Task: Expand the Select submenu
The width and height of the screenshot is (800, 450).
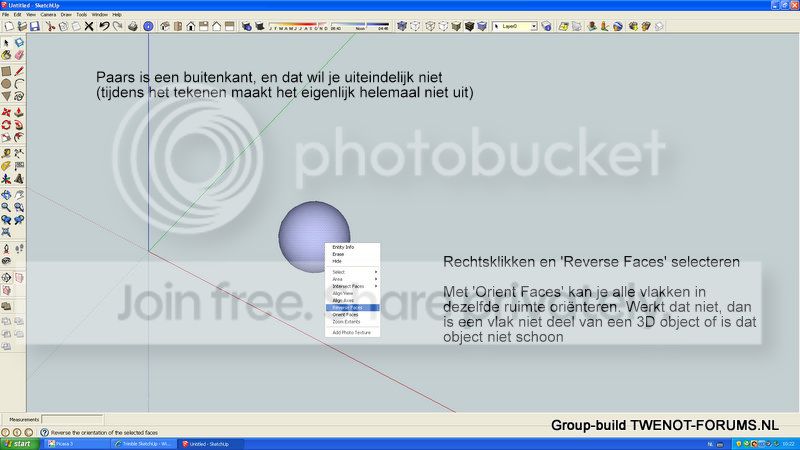Action: click(353, 272)
